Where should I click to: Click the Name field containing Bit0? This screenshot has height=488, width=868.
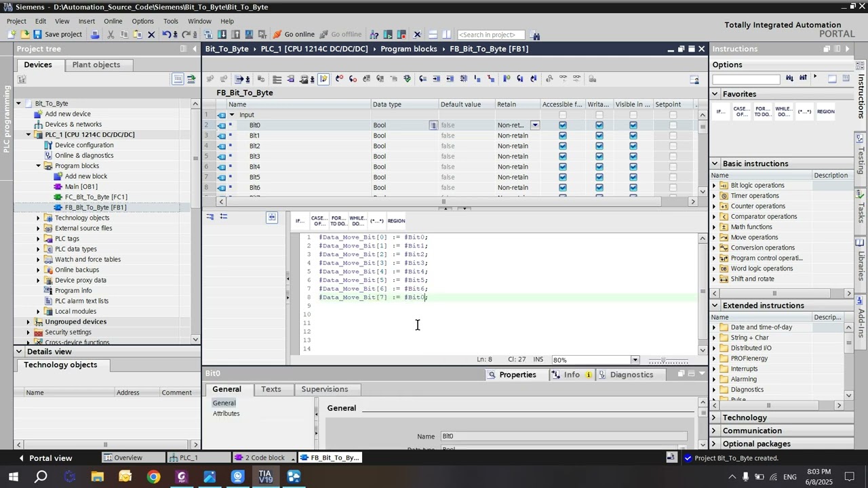coord(564,437)
